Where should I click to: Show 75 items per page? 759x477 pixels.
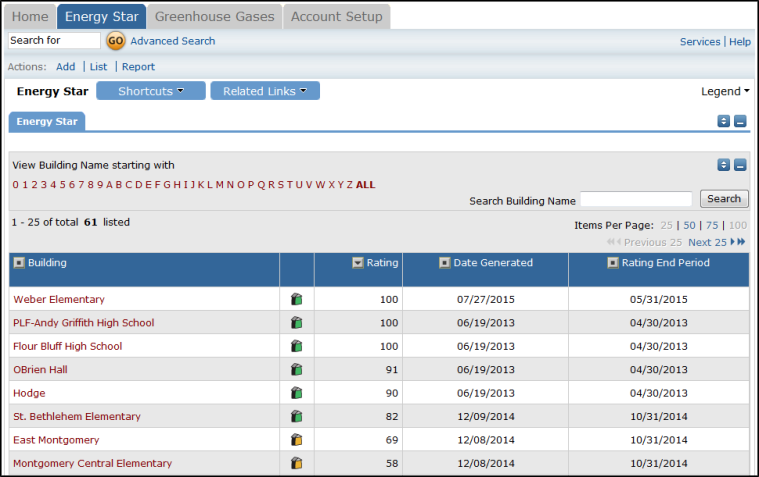(712, 225)
